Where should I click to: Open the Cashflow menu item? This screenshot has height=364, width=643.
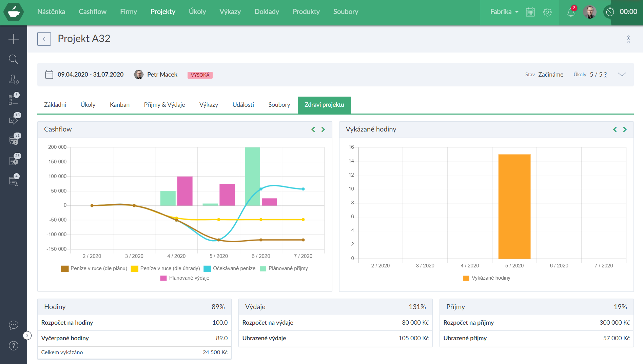point(93,12)
